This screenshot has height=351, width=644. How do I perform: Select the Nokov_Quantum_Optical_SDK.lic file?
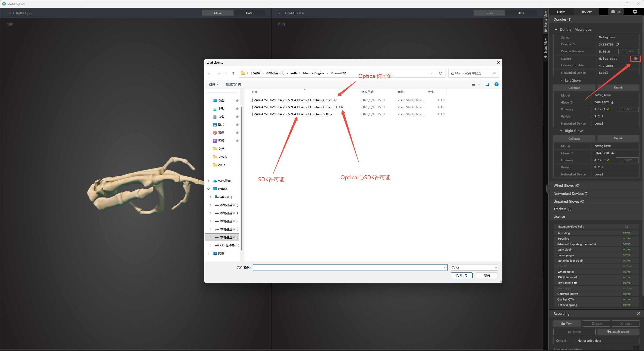(299, 107)
